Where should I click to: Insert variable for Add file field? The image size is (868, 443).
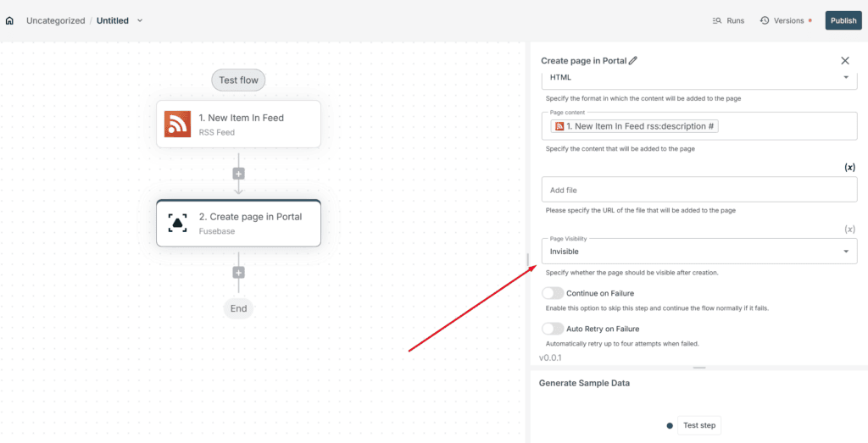[x=849, y=167]
